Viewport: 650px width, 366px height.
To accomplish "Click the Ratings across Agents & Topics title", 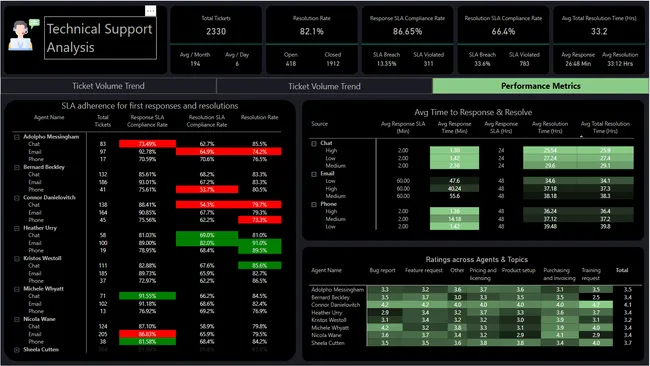I will tap(477, 259).
